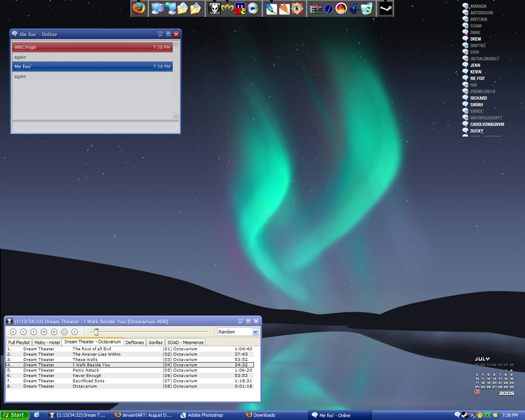This screenshot has height=420, width=525.
Task: Click the chat scrollbar down arrow
Action: pos(176,116)
